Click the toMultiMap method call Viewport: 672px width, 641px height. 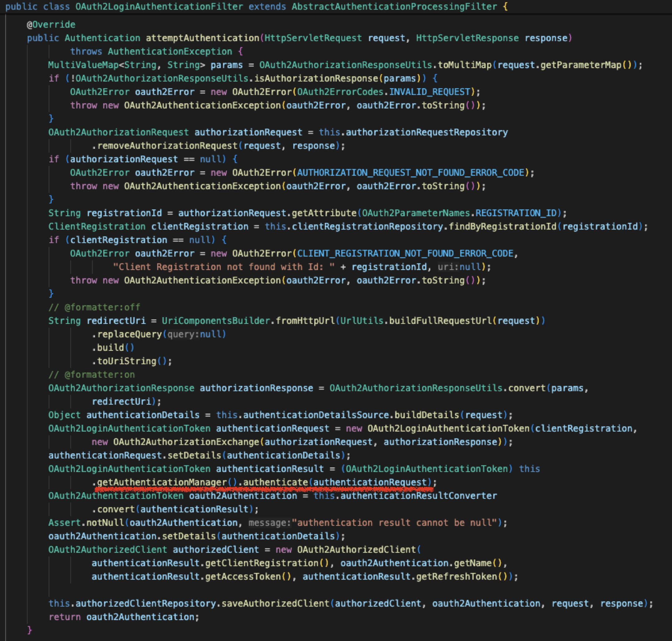465,65
